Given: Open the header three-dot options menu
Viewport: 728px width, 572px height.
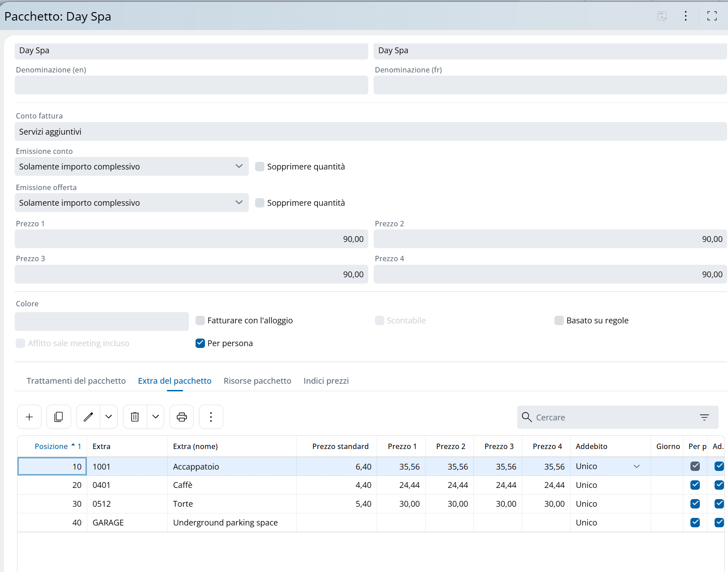Looking at the screenshot, I should [x=685, y=16].
